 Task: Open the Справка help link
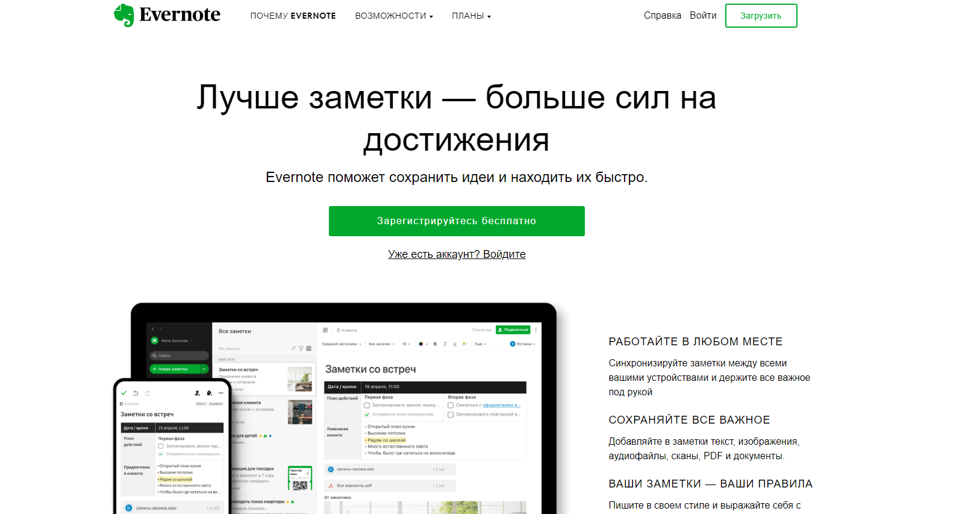663,16
